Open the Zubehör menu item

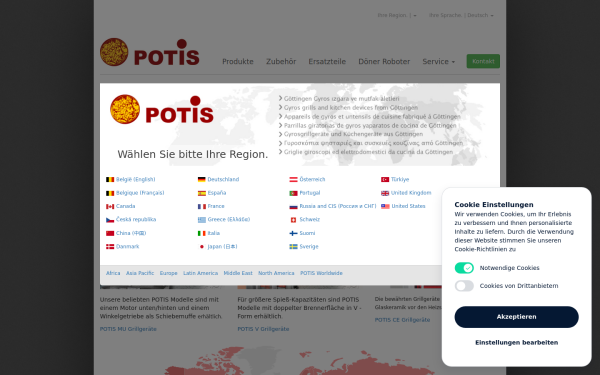point(281,61)
